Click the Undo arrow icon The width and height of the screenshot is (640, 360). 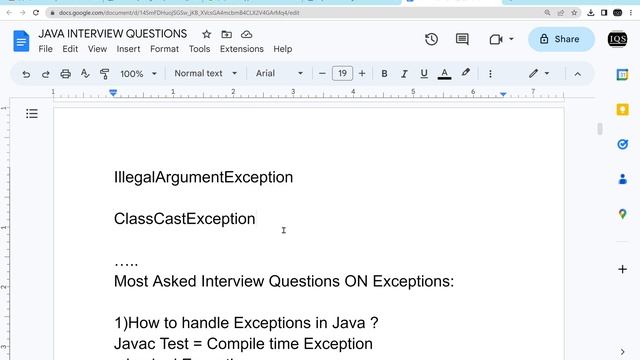click(x=26, y=74)
